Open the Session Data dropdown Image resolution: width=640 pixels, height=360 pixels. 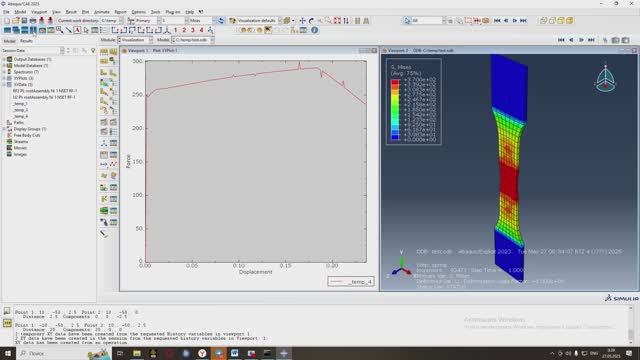(x=33, y=51)
